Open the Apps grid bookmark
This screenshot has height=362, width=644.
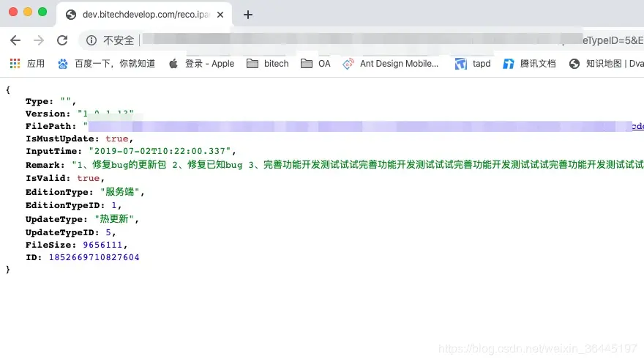27,63
